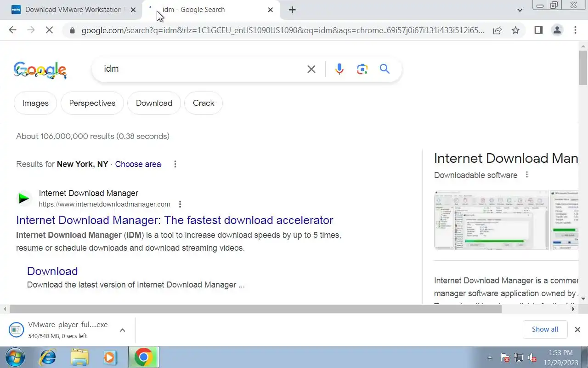This screenshot has width=588, height=368.
Task: Bookmark this tab with star icon
Action: 515,30
